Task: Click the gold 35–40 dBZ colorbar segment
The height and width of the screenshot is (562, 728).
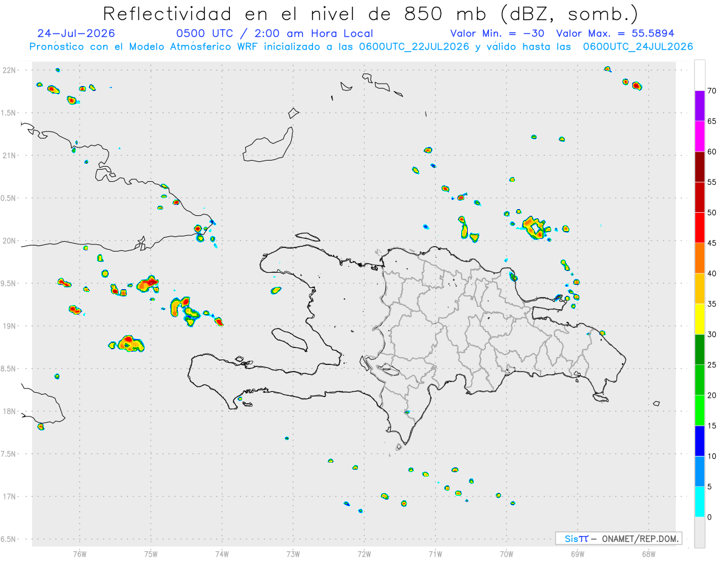Action: pos(699,289)
